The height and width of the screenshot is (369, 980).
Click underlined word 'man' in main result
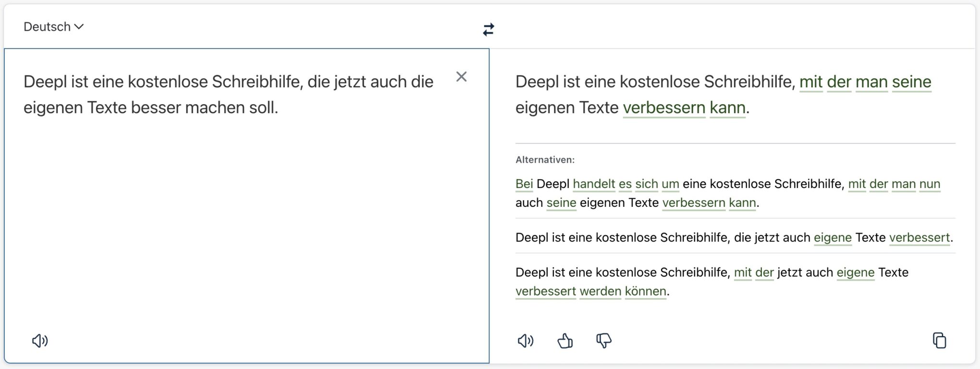(x=871, y=82)
